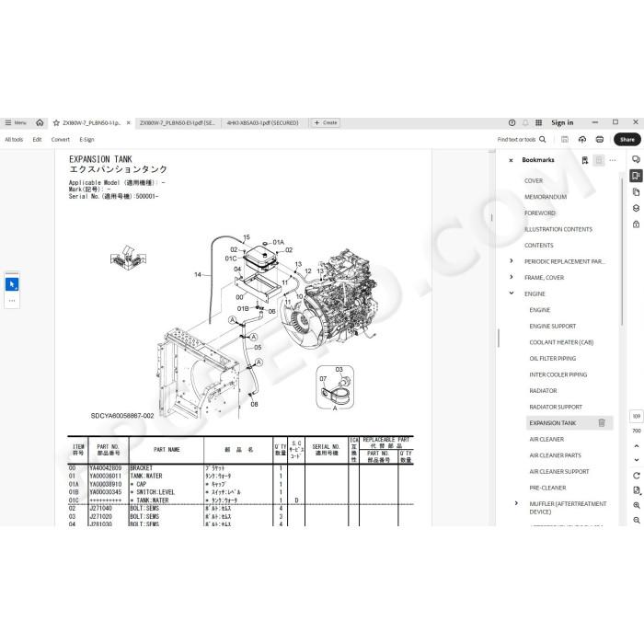Click the zoom out magnifier icon
This screenshot has height=644, width=644.
pyautogui.click(x=637, y=520)
